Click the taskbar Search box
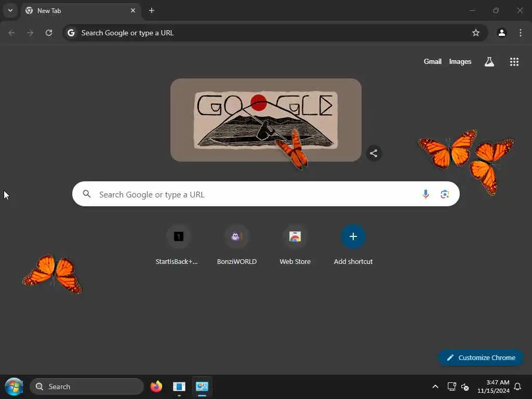 87,387
